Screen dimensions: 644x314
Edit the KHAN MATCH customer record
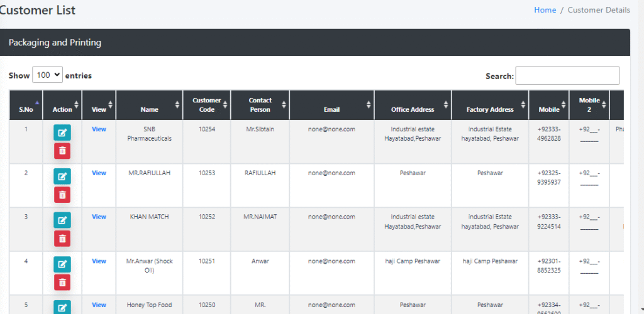[62, 220]
